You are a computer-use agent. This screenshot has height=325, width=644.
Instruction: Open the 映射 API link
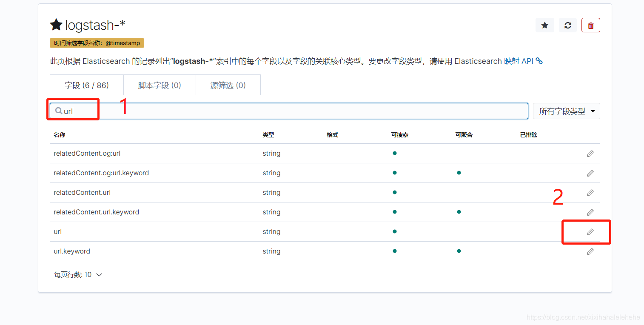(x=523, y=61)
